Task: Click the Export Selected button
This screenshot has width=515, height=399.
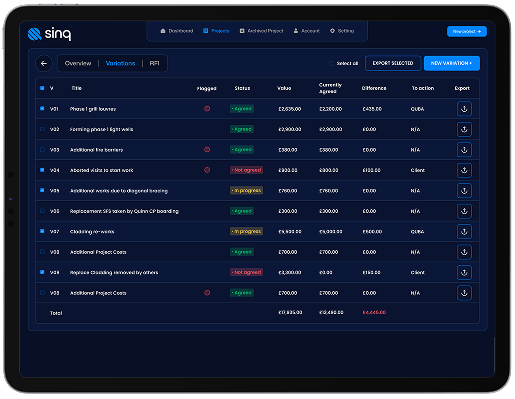Action: tap(393, 63)
